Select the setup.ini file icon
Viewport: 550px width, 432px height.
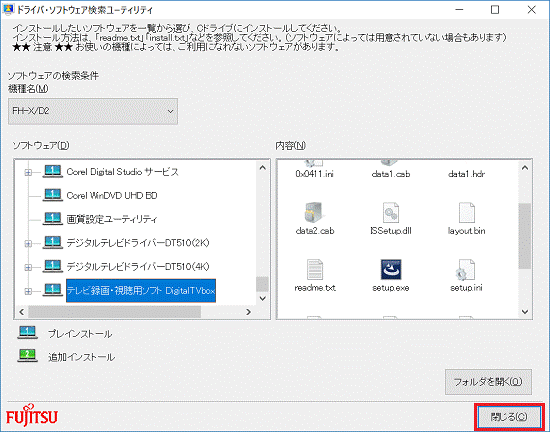click(466, 269)
